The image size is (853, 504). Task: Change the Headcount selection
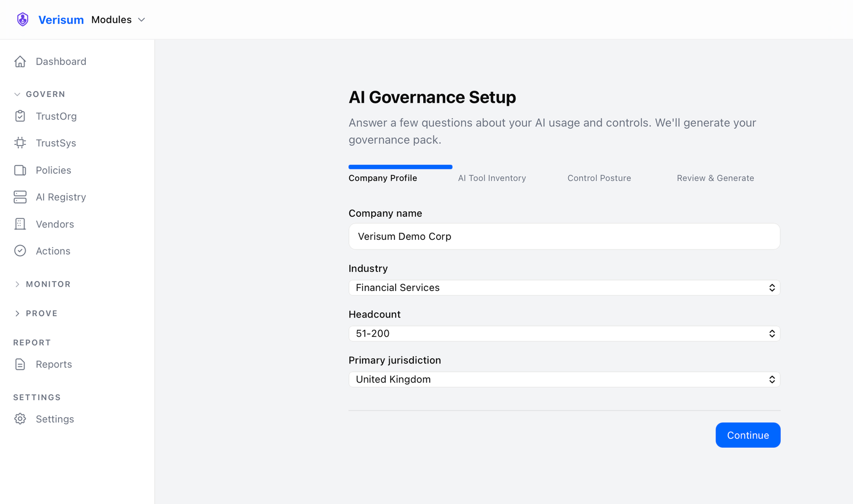[564, 334]
